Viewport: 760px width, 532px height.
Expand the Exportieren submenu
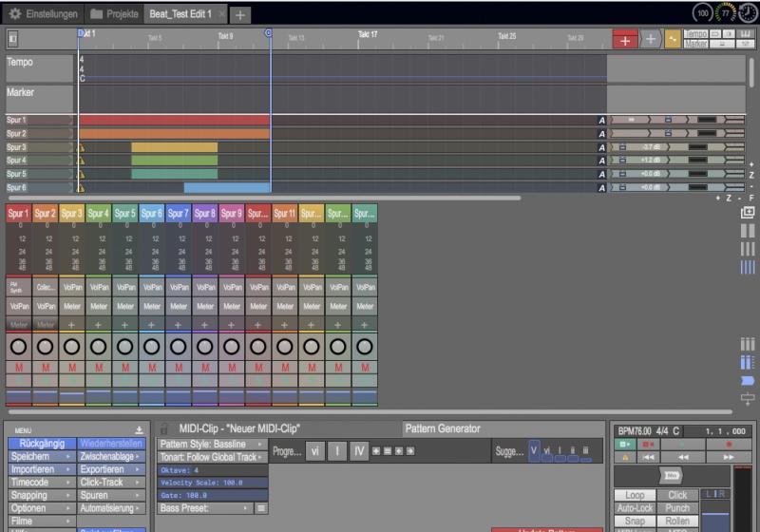pyautogui.click(x=111, y=469)
